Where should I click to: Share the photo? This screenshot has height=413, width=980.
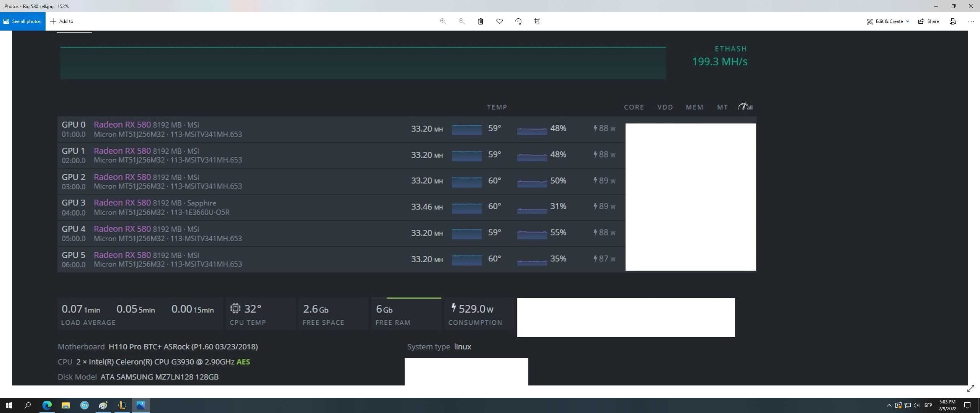pos(928,21)
